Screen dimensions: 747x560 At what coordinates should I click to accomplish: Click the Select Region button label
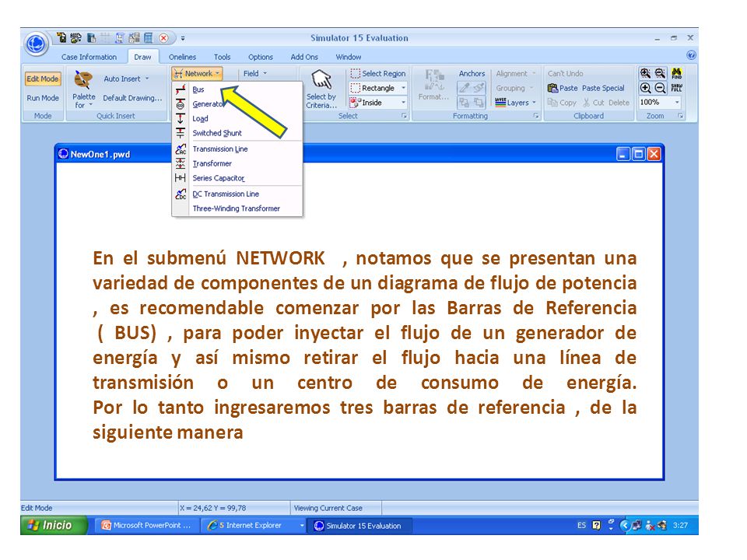pos(384,73)
